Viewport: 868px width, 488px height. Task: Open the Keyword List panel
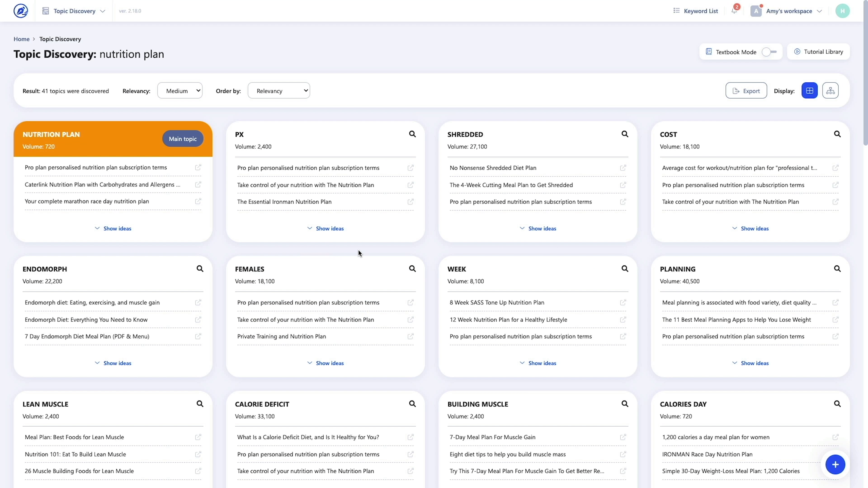696,11
